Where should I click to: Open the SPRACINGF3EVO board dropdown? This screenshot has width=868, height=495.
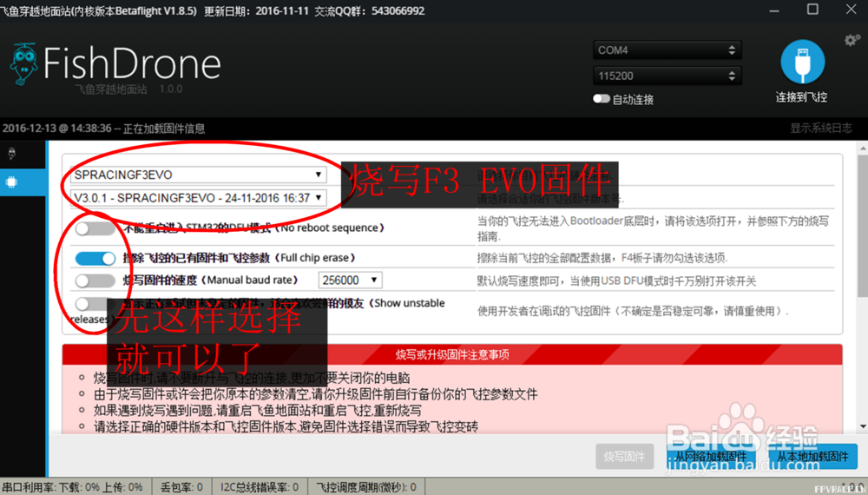coord(198,175)
